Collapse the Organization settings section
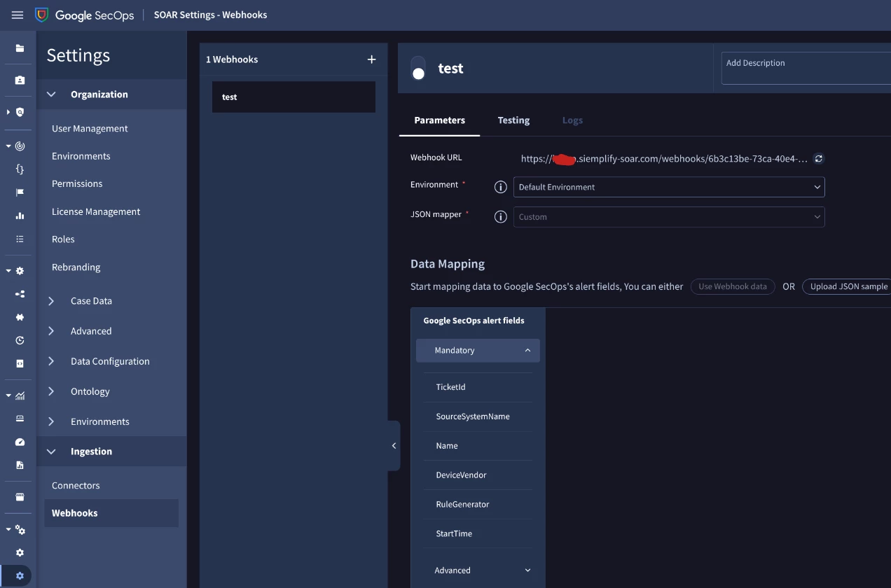 (x=51, y=94)
